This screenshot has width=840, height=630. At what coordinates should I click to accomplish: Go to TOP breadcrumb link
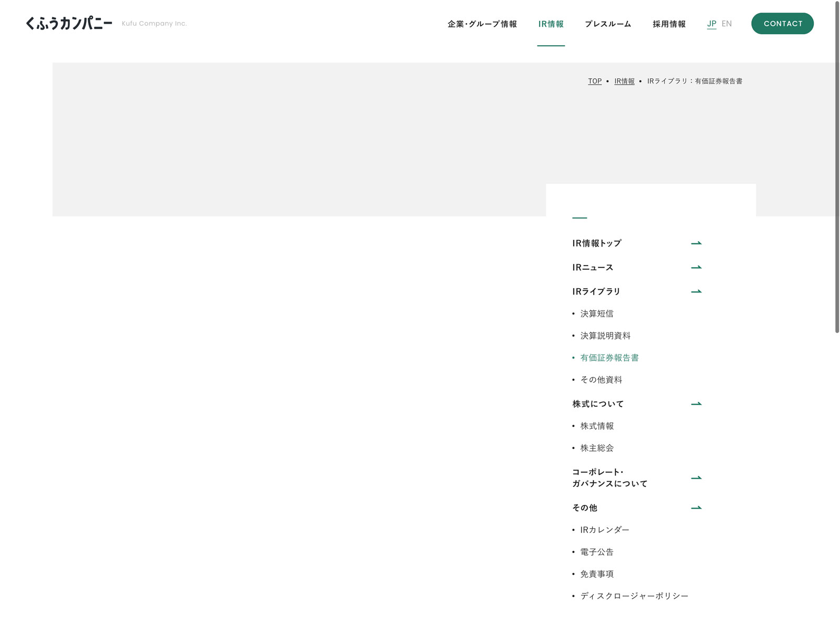[595, 81]
